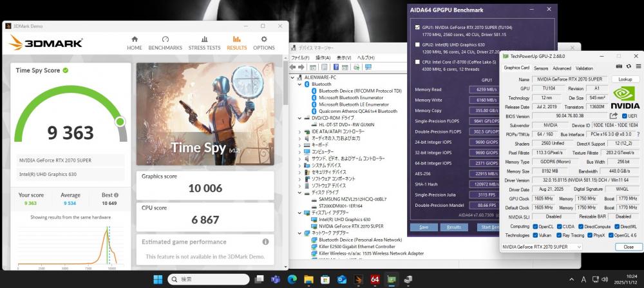Image resolution: width=644 pixels, height=288 pixels.
Task: Collapse the ALIENWARE-PC root node
Action: (293, 77)
